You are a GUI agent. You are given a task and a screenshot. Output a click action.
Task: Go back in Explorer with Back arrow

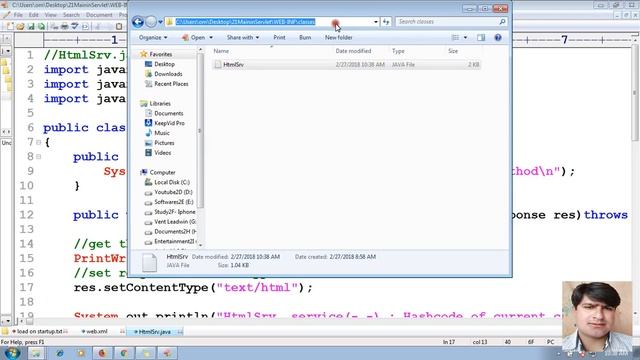tap(138, 22)
